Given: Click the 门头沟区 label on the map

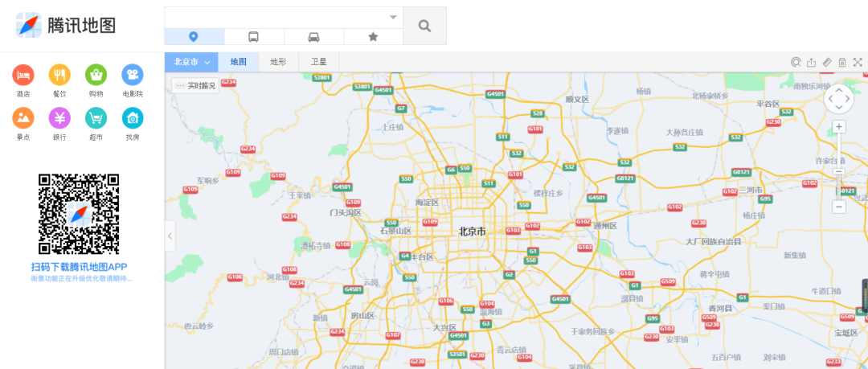Looking at the screenshot, I should pos(346,213).
